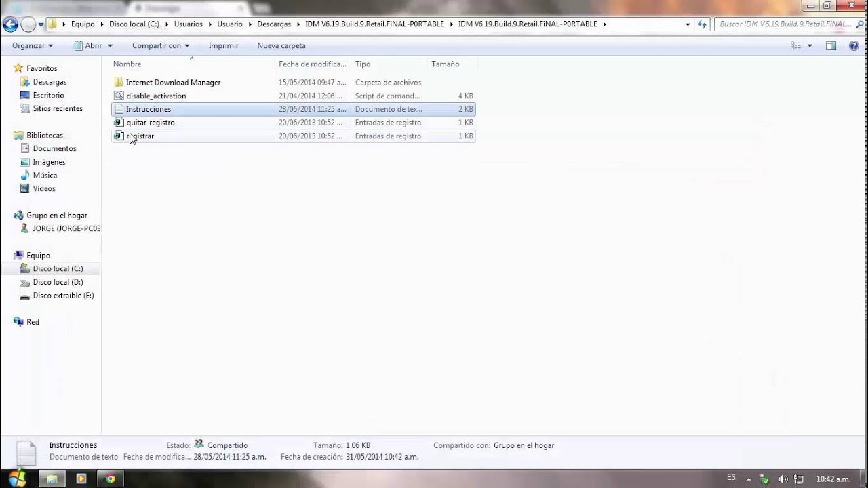Select the disable_activation script icon
This screenshot has width=868, height=488.
(x=119, y=96)
